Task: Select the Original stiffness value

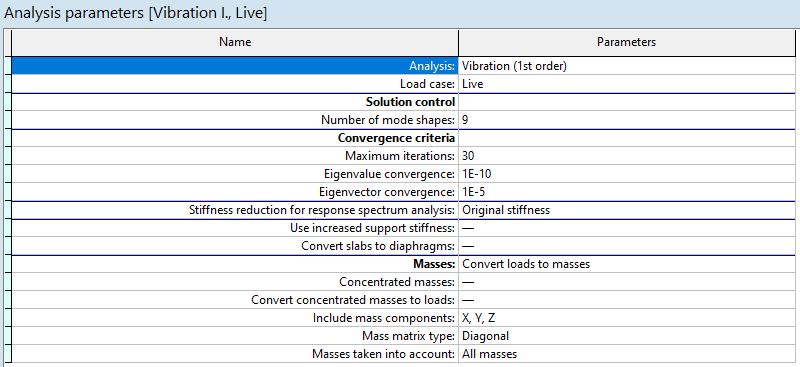Action: click(506, 210)
